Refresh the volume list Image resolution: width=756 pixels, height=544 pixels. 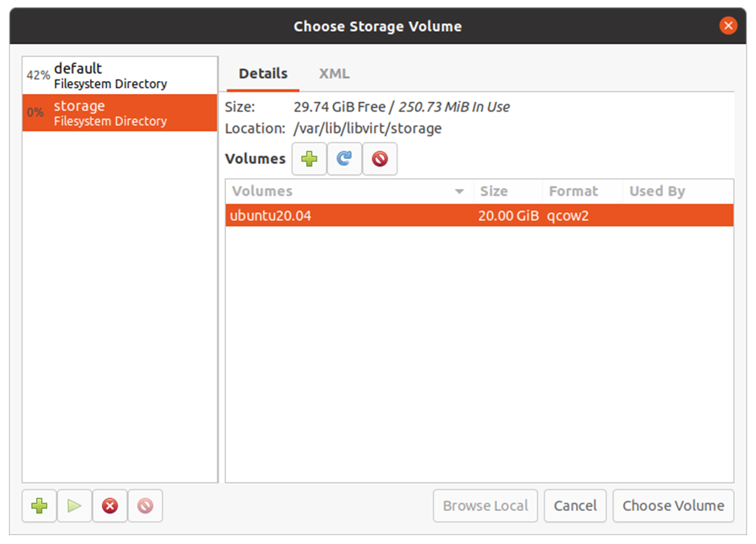click(344, 159)
